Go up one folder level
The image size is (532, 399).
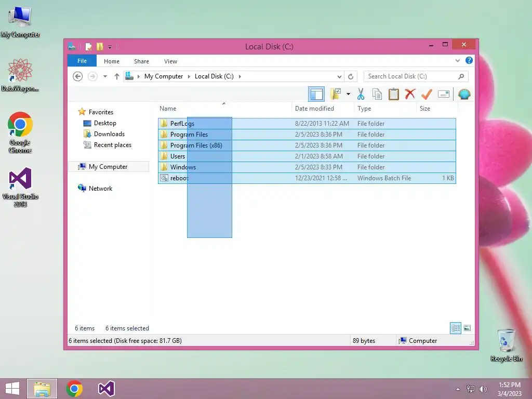point(117,76)
